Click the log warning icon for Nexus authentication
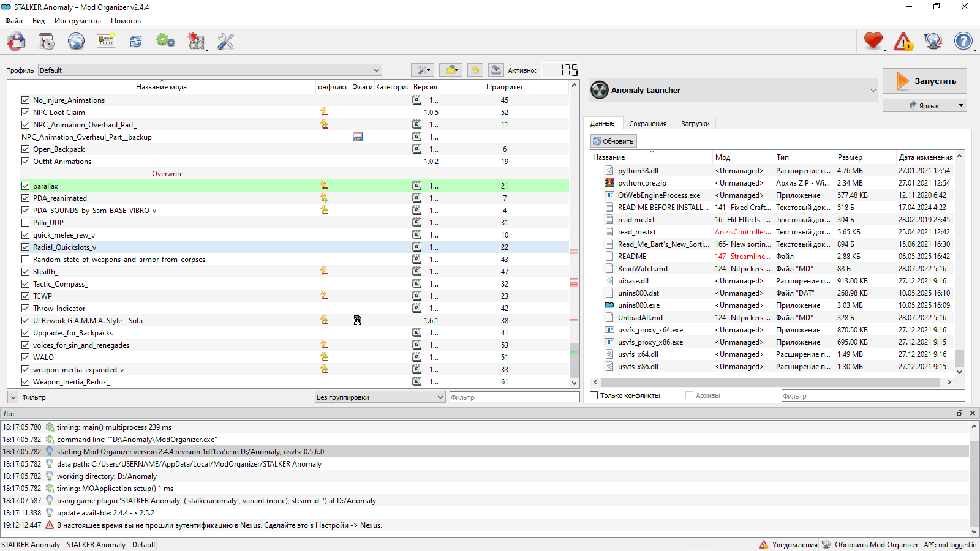The width and height of the screenshot is (980, 551). [50, 525]
